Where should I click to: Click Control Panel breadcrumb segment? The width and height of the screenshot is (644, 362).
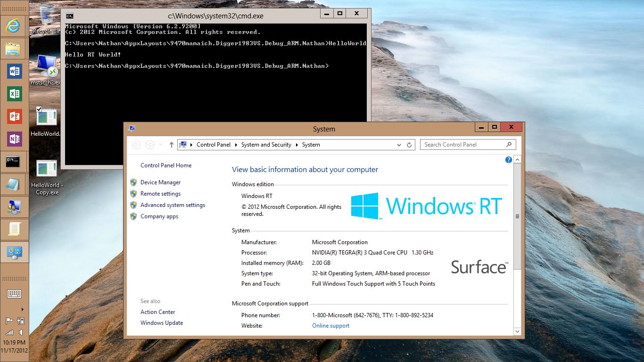[214, 145]
